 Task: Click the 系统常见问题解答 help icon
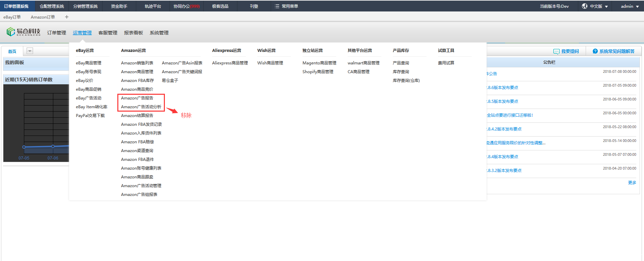(x=595, y=51)
